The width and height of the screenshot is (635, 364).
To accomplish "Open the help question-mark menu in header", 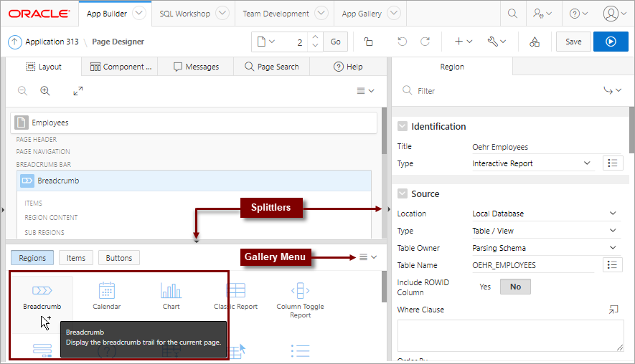I will point(578,14).
